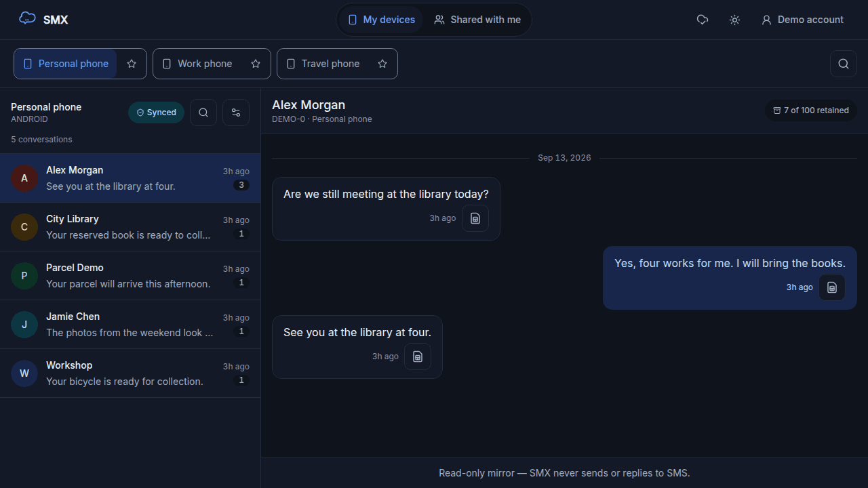Click 'Yes, four works for me' message text
This screenshot has height=488, width=868.
730,263
